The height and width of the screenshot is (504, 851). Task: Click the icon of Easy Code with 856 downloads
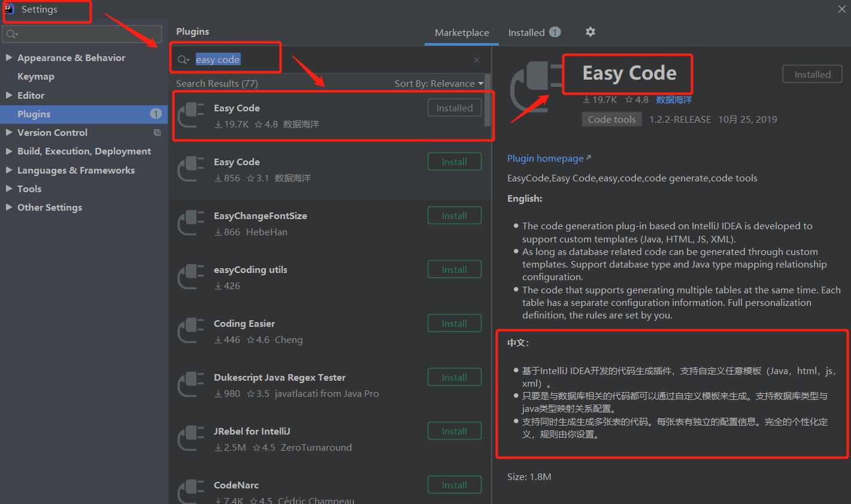click(x=191, y=169)
